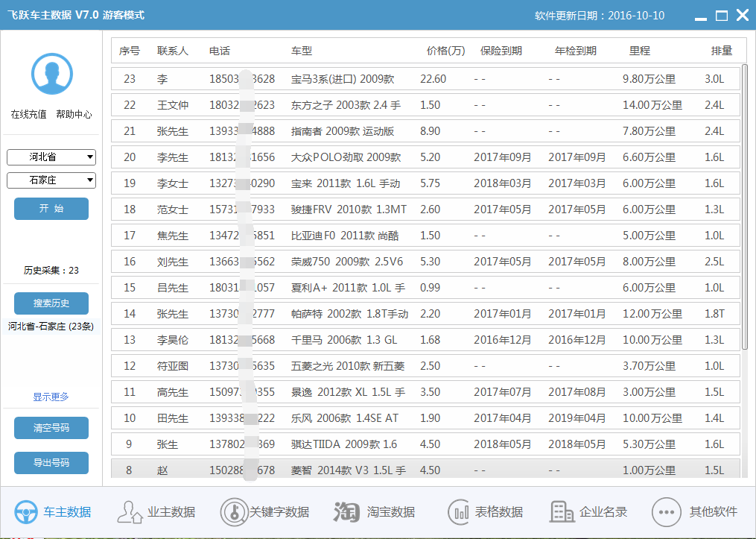The image size is (756, 539).
Task: Click the 搜索历史 button
Action: coord(51,303)
